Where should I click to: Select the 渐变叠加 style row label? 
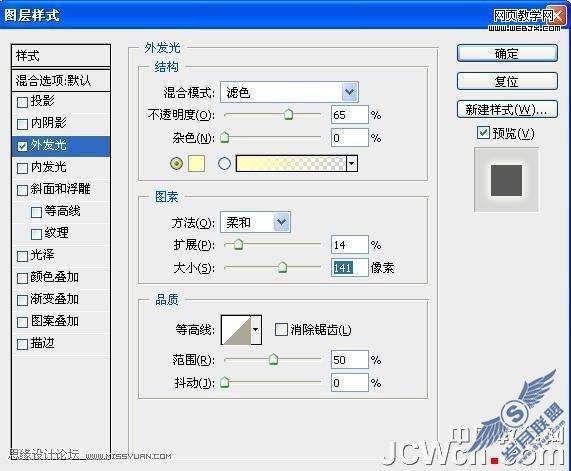click(x=54, y=299)
